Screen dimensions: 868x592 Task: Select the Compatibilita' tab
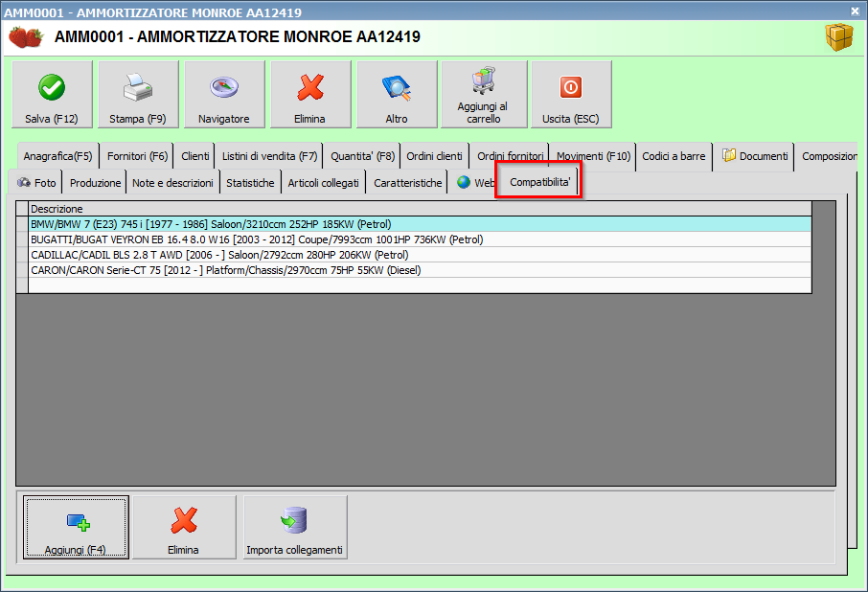click(x=539, y=182)
